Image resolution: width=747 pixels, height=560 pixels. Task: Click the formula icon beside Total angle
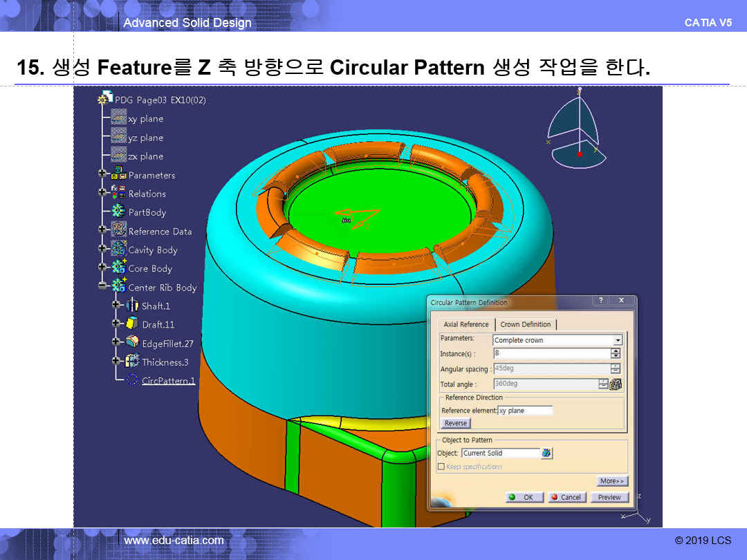pyautogui.click(x=616, y=384)
